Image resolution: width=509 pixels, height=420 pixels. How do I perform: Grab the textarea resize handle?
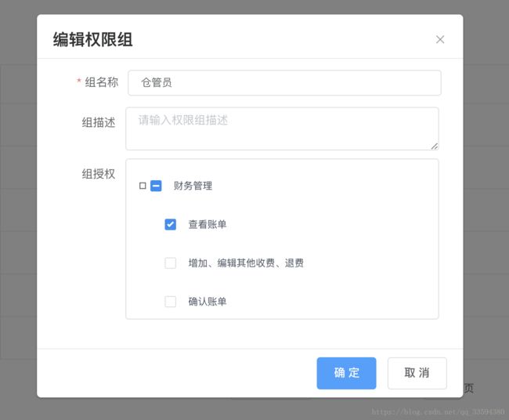[x=435, y=147]
